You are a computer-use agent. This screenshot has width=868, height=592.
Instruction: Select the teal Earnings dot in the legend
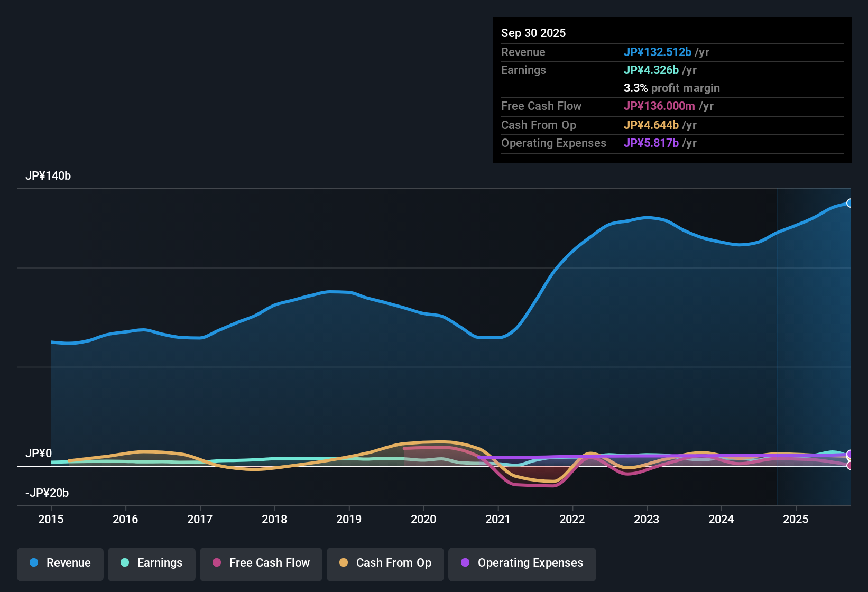coord(125,563)
